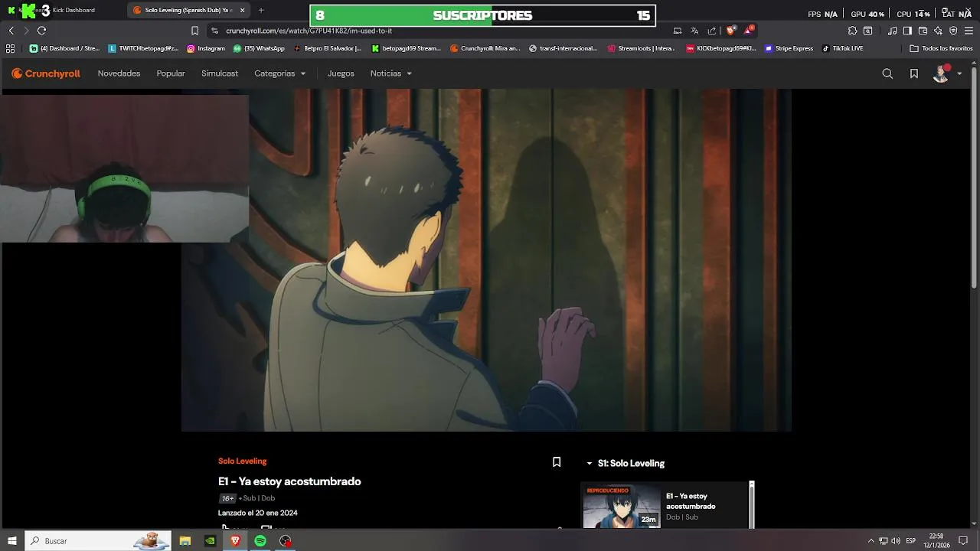The image size is (980, 551).
Task: Click the Buscar taskbar search box
Action: pyautogui.click(x=98, y=540)
